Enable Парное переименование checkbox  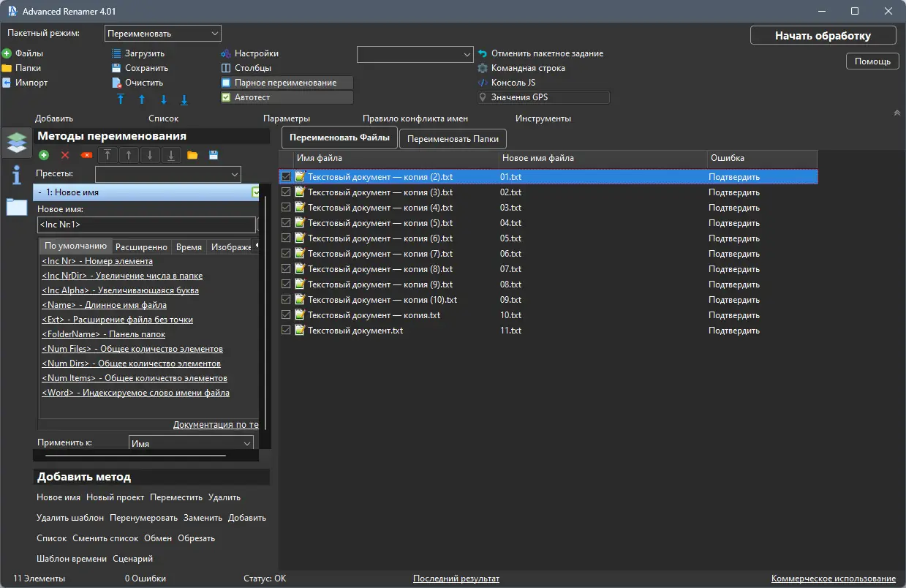pyautogui.click(x=226, y=83)
